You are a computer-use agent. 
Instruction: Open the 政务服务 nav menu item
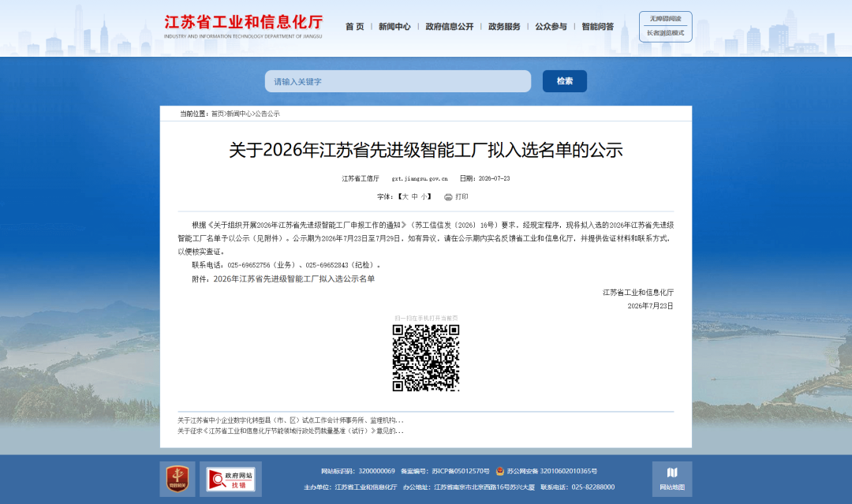point(504,27)
